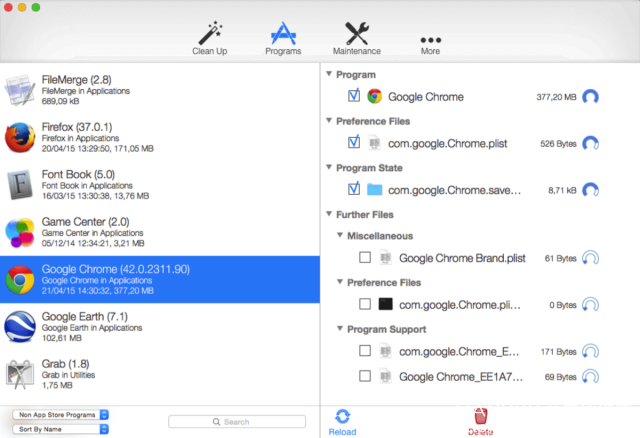Switch to the Programs tab
Viewport: 640px width, 438px height.
tap(283, 38)
